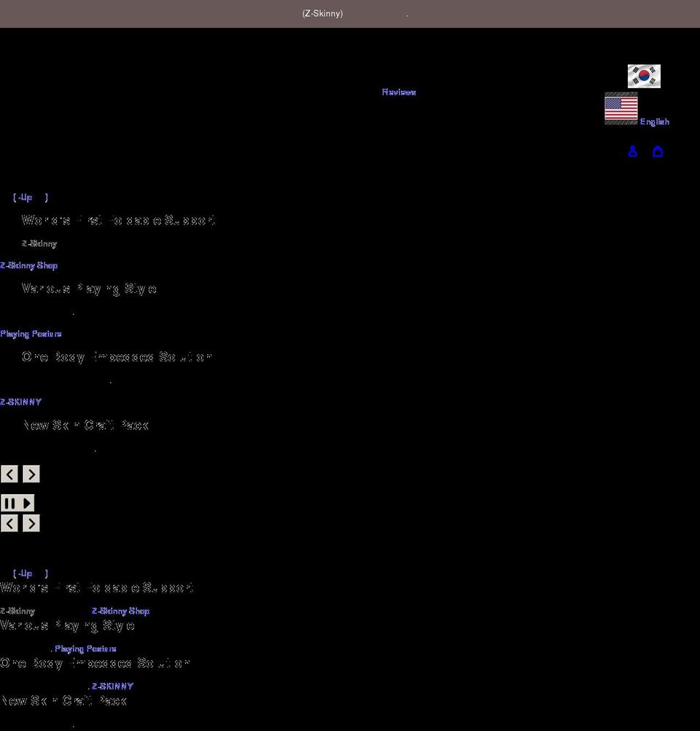Click the lower right carousel arrow
The image size is (700, 731).
coord(31,523)
